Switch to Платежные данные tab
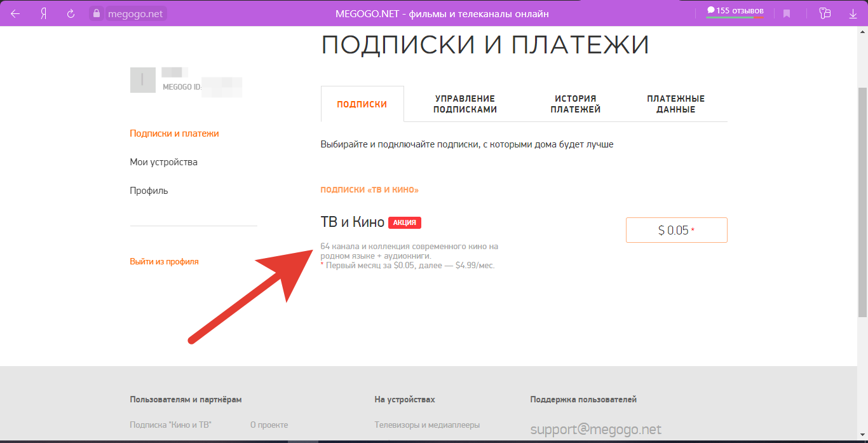This screenshot has height=443, width=868. click(x=676, y=104)
